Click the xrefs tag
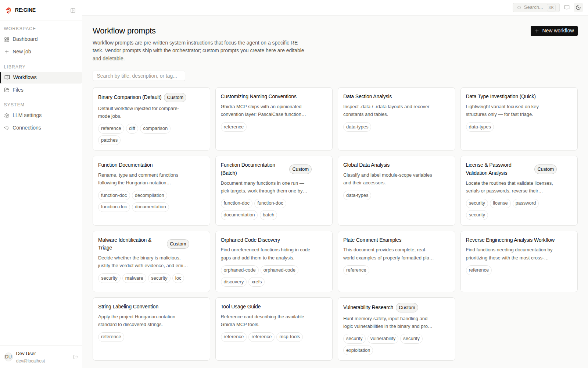 click(257, 282)
